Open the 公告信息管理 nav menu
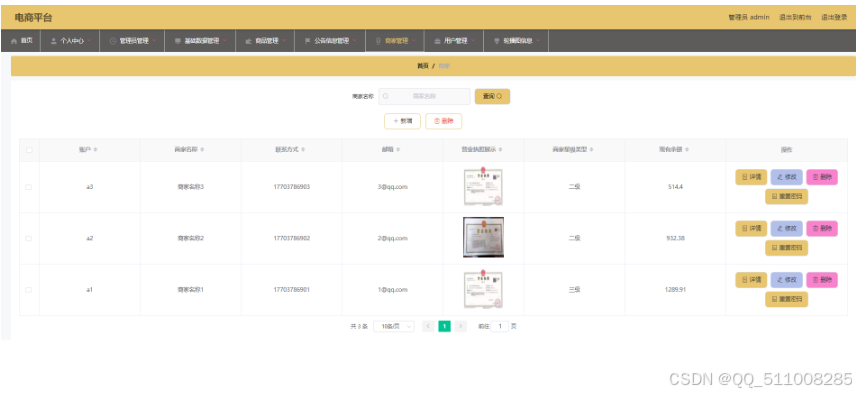The image size is (856, 394). pos(330,41)
